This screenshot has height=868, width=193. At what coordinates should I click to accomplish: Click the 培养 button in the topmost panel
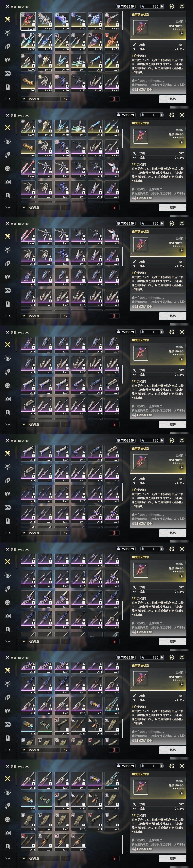172,99
